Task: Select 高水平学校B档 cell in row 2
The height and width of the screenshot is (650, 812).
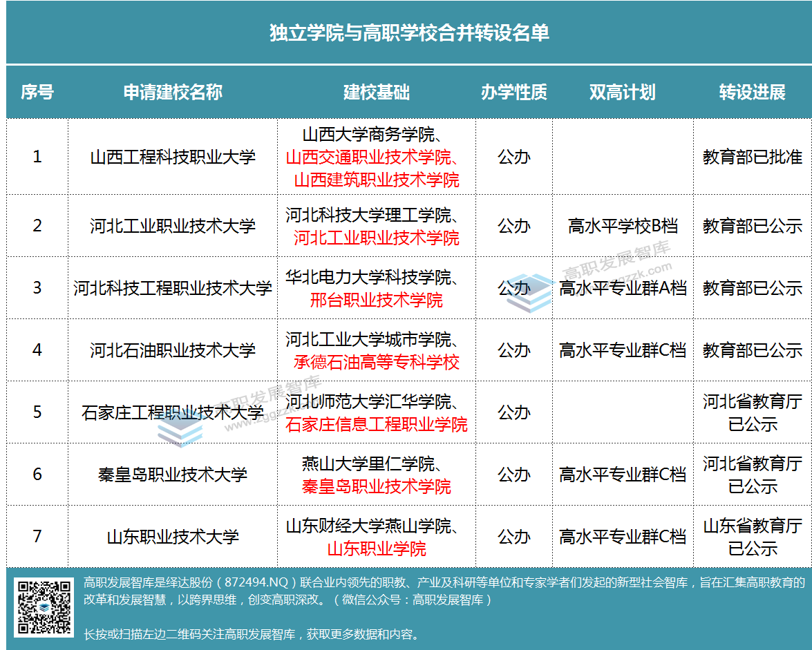Action: [623, 226]
